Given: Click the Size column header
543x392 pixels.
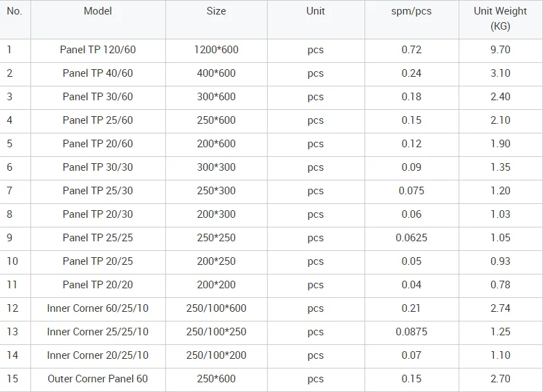Looking at the screenshot, I should 216,11.
